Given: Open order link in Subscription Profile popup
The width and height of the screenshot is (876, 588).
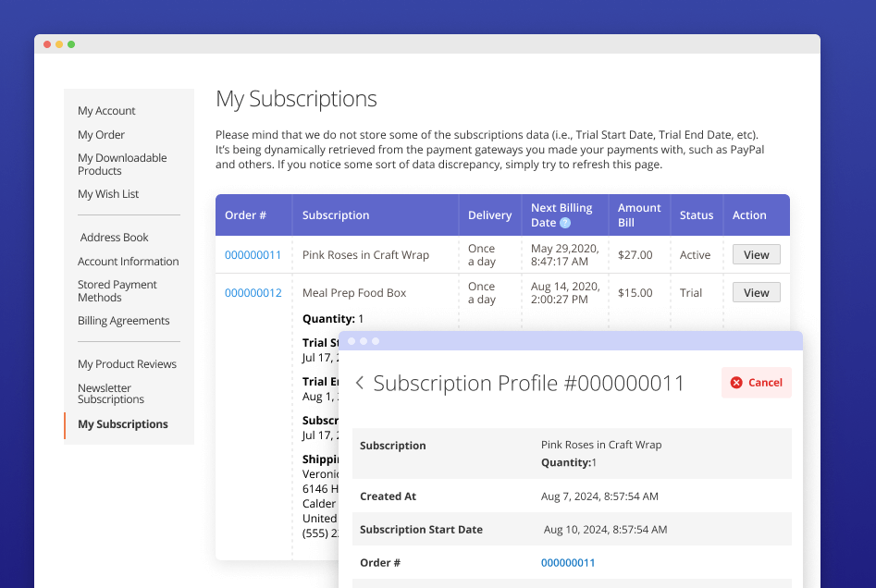Looking at the screenshot, I should click(x=568, y=563).
